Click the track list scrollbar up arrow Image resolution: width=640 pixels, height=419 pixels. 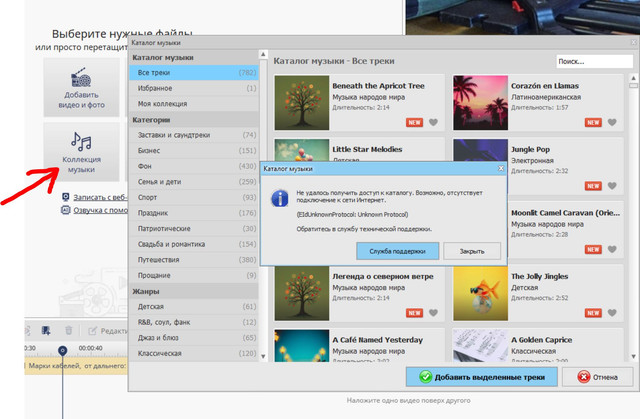click(x=633, y=78)
